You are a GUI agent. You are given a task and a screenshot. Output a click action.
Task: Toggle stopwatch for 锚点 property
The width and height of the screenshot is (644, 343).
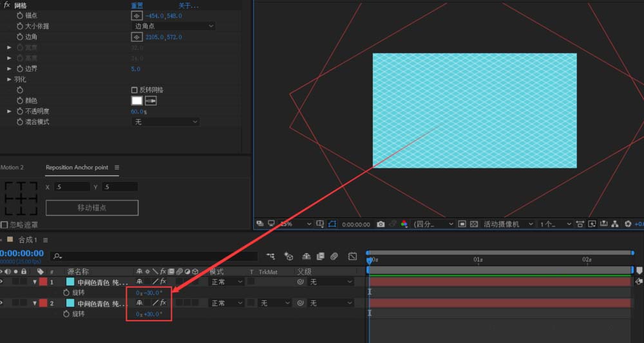coord(20,15)
